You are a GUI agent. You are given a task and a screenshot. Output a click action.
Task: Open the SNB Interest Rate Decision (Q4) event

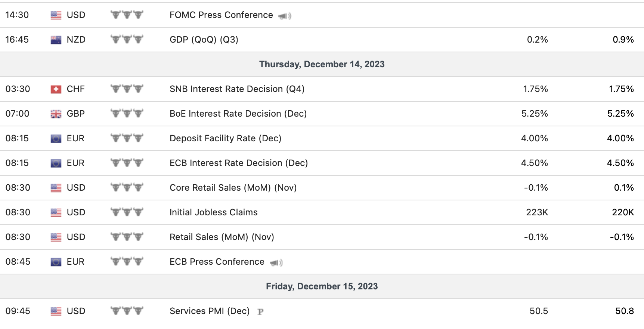point(237,89)
